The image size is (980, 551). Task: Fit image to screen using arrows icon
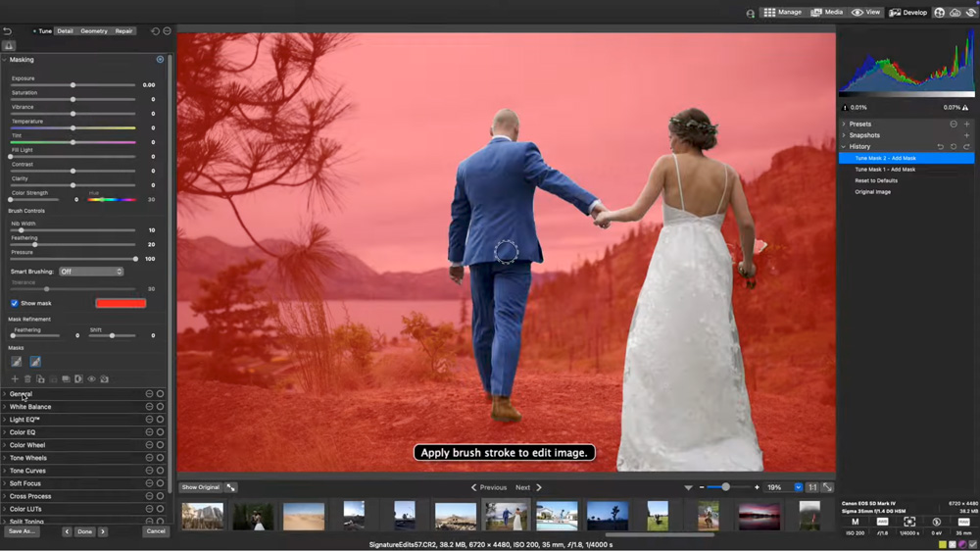tap(828, 487)
